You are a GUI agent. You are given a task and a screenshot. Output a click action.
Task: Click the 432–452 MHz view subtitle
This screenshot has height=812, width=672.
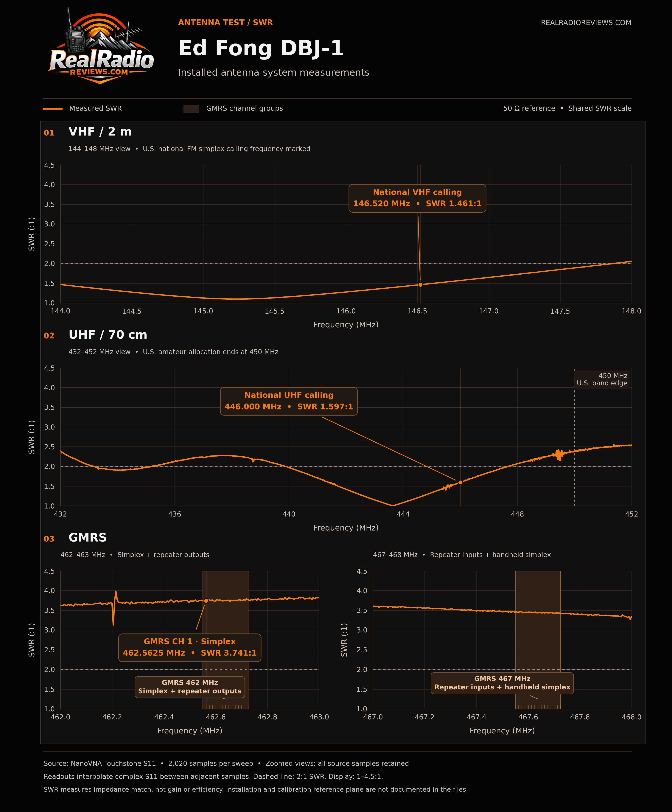[x=173, y=352]
